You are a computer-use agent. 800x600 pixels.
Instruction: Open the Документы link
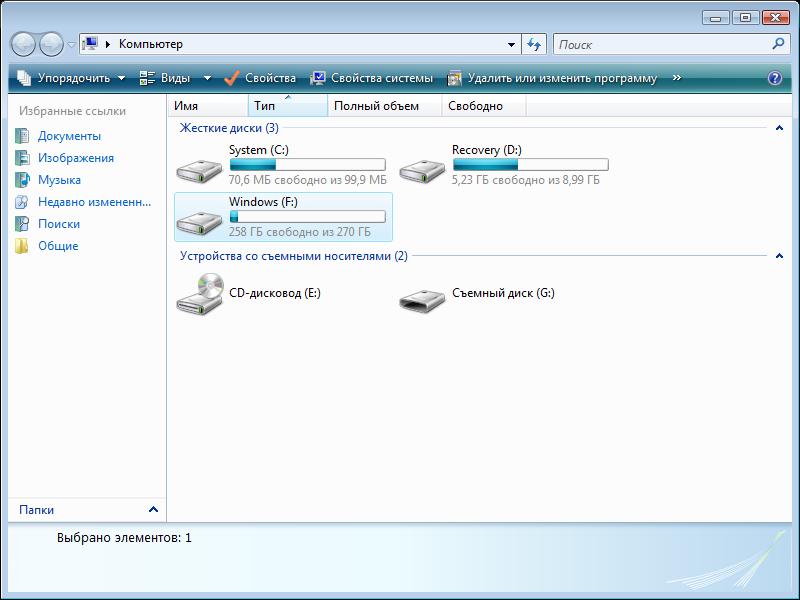point(69,136)
